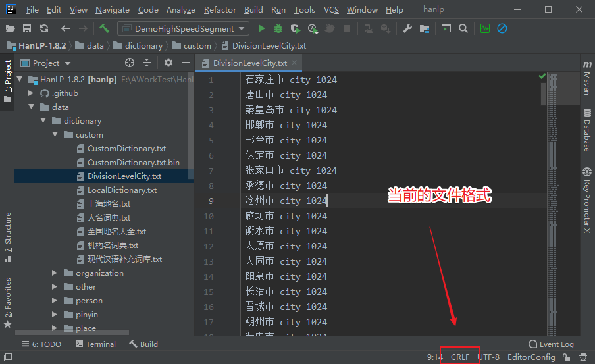Select CustomDictionary.txt in project tree
595x364 pixels.
(126, 148)
